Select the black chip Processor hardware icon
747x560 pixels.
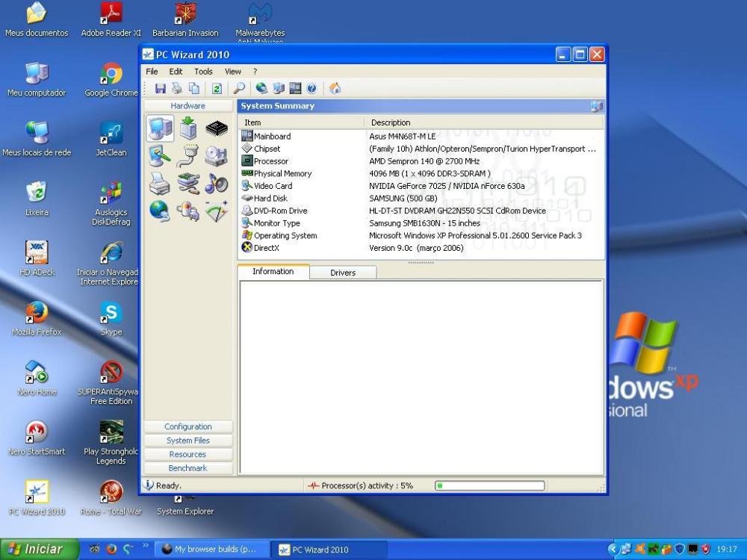(216, 128)
